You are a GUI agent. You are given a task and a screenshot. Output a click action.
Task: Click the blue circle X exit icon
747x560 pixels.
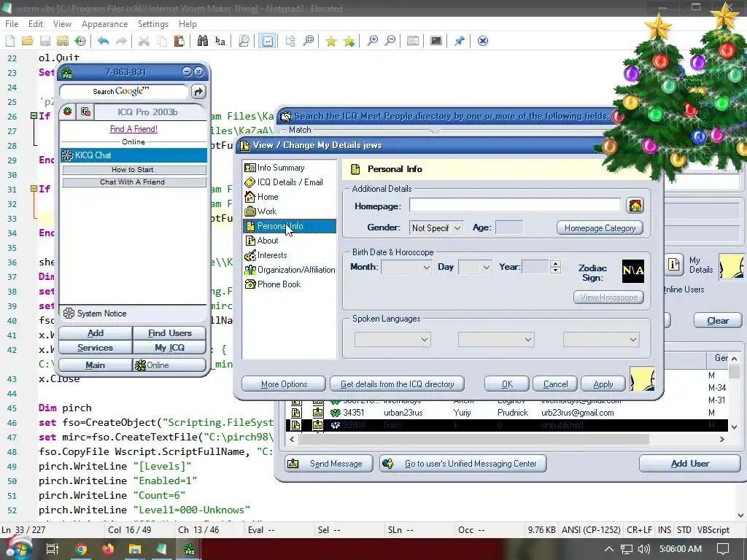point(483,41)
